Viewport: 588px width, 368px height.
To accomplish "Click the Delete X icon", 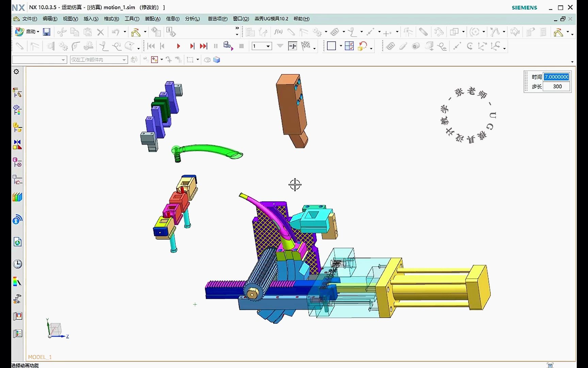I will pos(100,32).
